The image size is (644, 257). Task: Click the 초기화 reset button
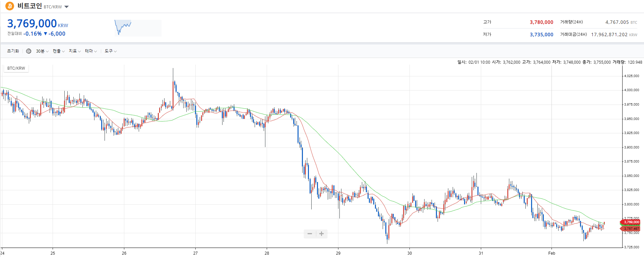(13, 51)
